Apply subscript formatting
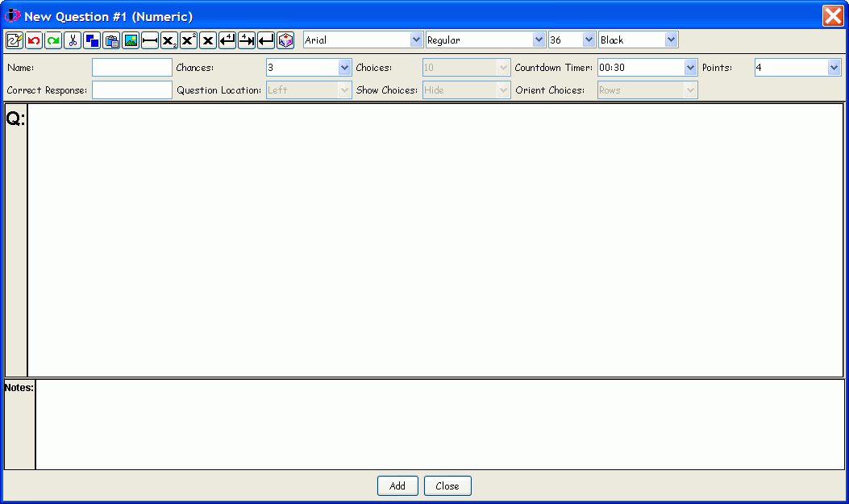The height and width of the screenshot is (504, 849). pos(169,39)
